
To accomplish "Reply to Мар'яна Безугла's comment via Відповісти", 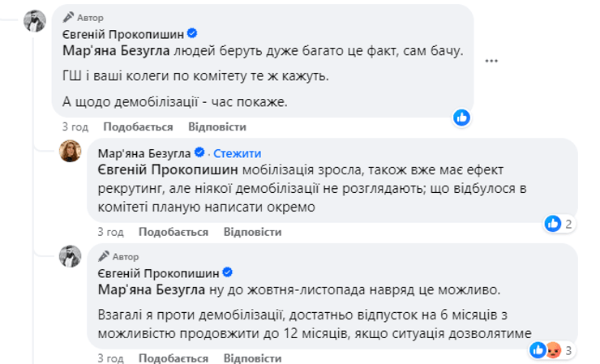I will 252,232.
